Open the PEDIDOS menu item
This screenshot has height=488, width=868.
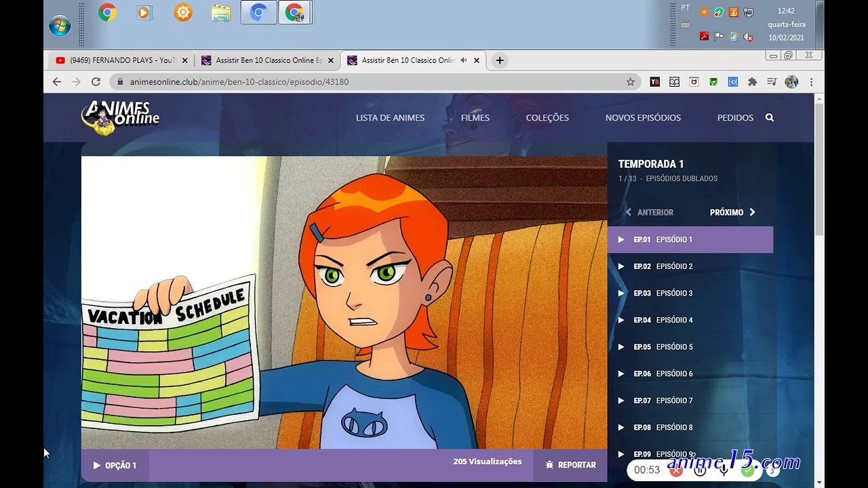coord(735,118)
